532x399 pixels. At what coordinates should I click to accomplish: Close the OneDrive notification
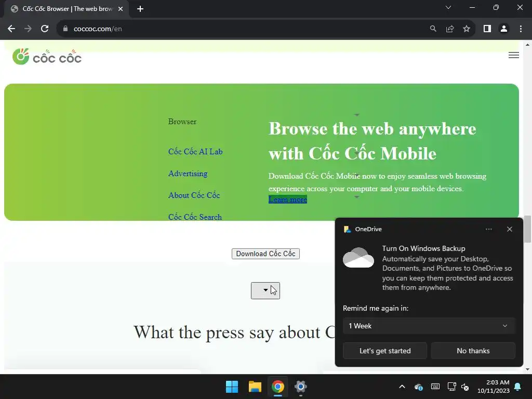tap(509, 229)
